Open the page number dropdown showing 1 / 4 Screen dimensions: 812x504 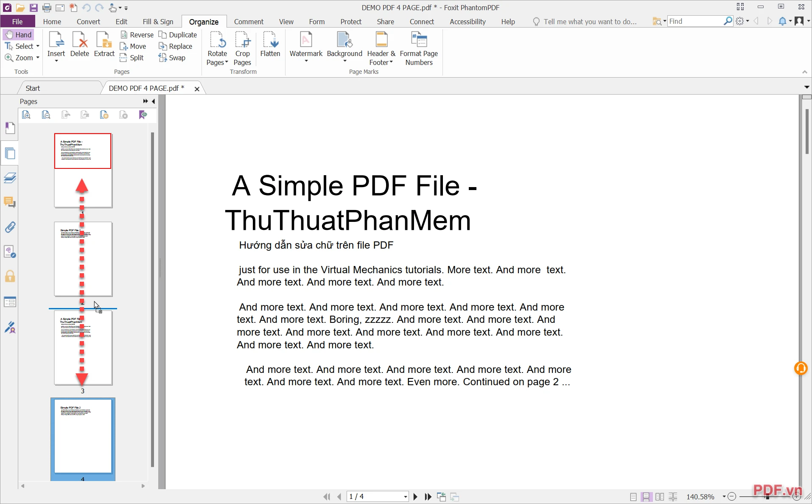(406, 497)
